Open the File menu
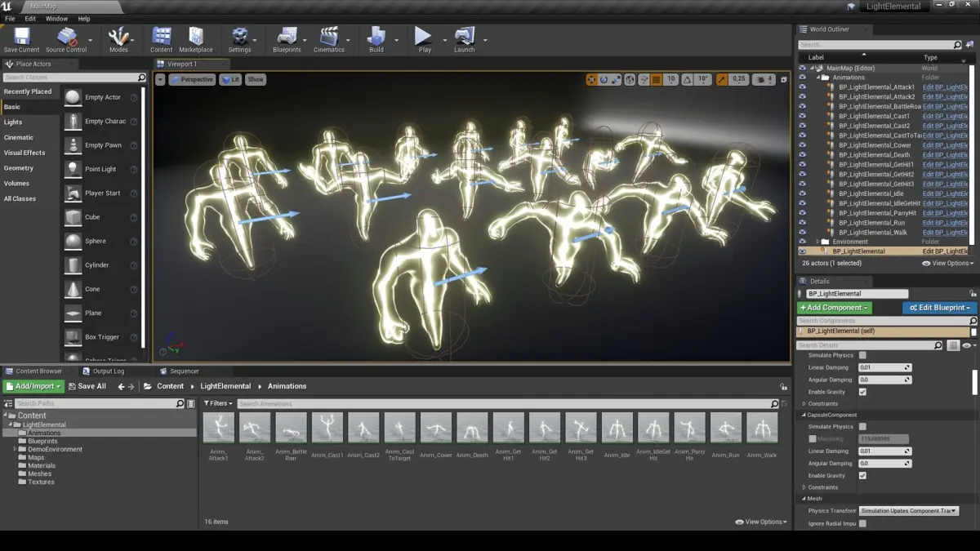 10,18
